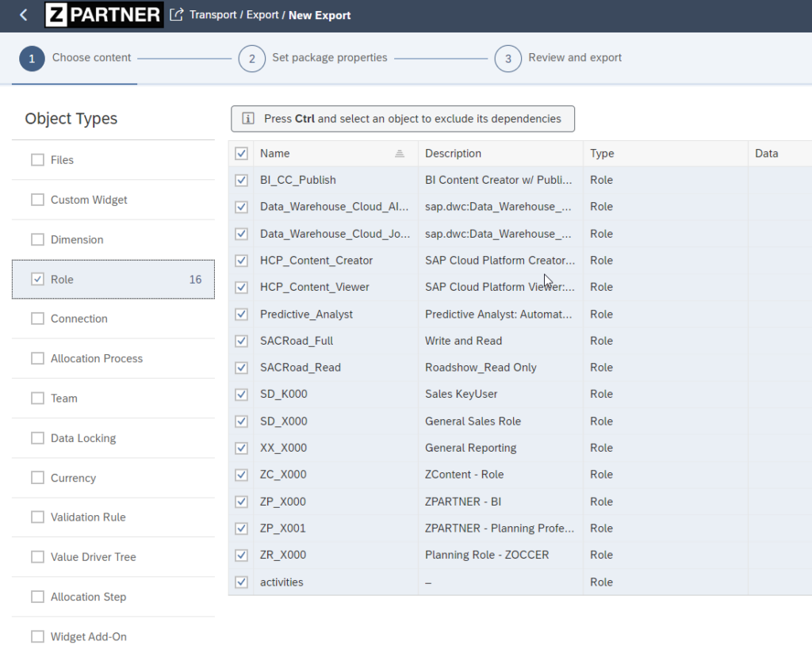Click the ZPARTNER logo
The width and height of the screenshot is (812, 645).
(104, 15)
